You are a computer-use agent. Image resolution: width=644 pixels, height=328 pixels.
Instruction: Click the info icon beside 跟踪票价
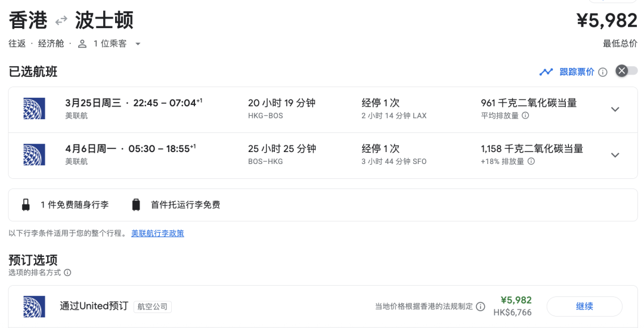pos(603,72)
